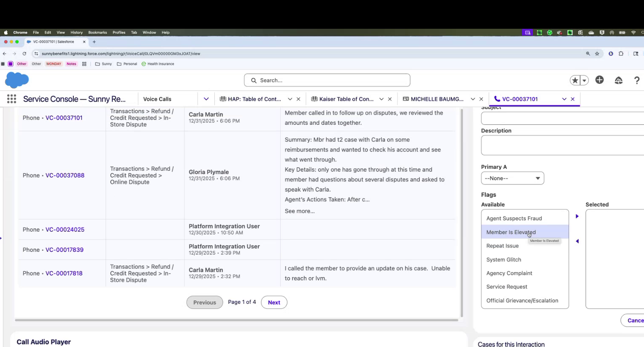
Task: Reload the page in Chrome
Action: [24, 54]
